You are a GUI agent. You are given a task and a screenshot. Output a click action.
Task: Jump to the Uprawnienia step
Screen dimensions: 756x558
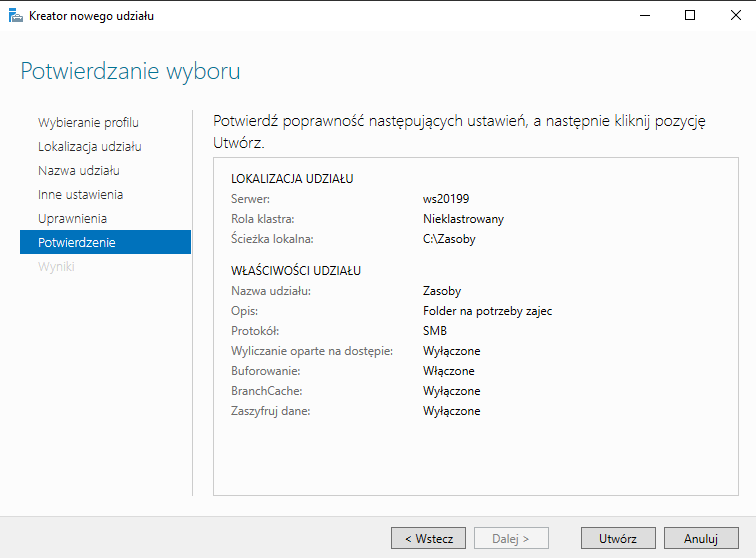coord(72,218)
